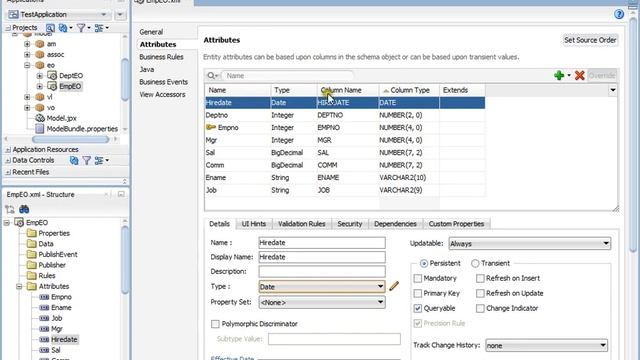Enable Refresh on Insert checkbox
Screen dimensions: 640x360
pos(480,278)
